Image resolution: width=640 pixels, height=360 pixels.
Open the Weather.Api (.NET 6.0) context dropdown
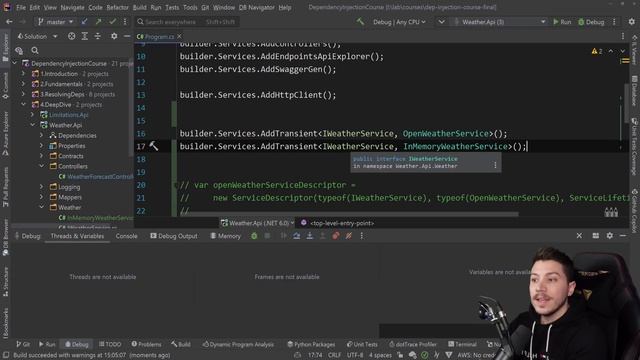coord(258,223)
